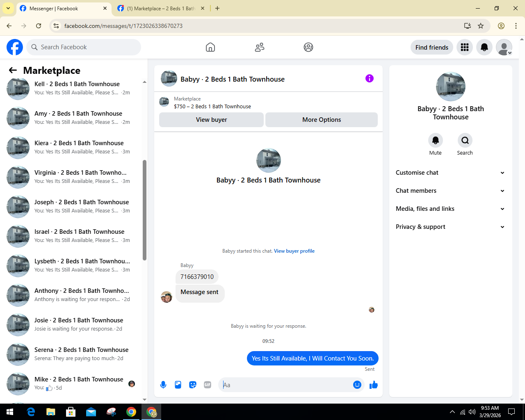Viewport: 525px width, 420px height.
Task: Open the tab search dropdown arrow
Action: point(8,8)
